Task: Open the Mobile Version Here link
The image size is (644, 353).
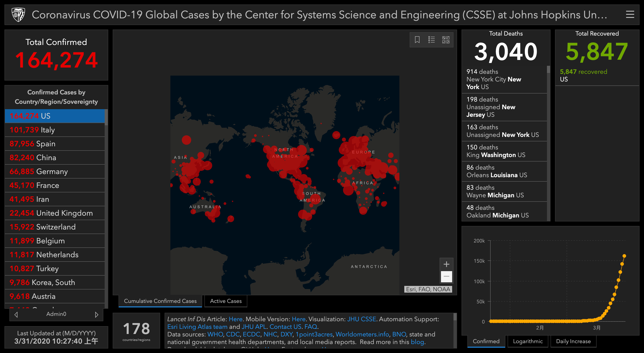Action: (x=299, y=319)
